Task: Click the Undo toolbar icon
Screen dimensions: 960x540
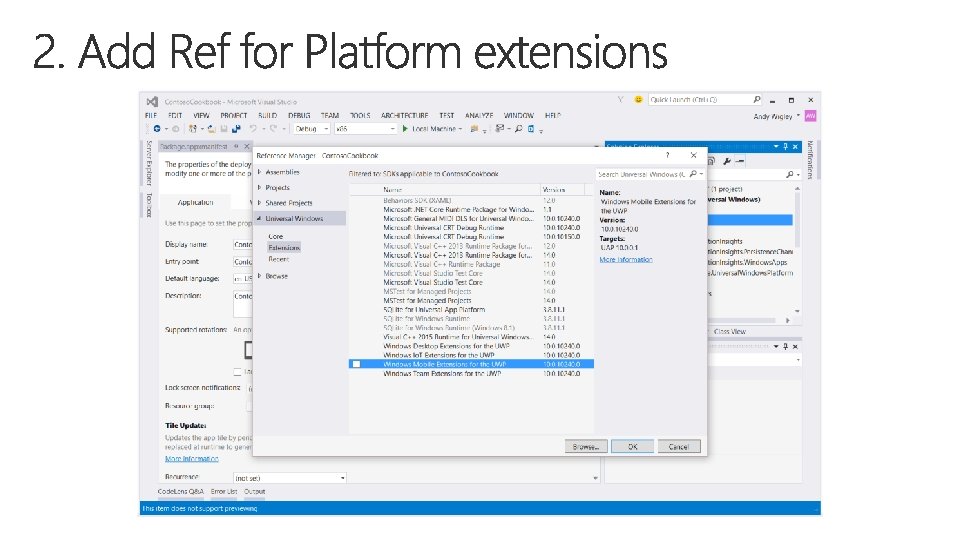Action: (253, 129)
